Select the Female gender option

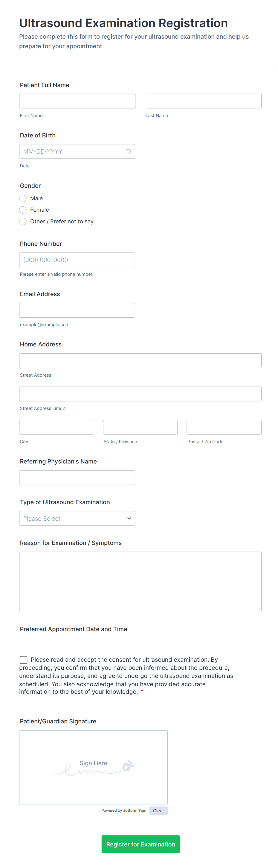pos(23,210)
